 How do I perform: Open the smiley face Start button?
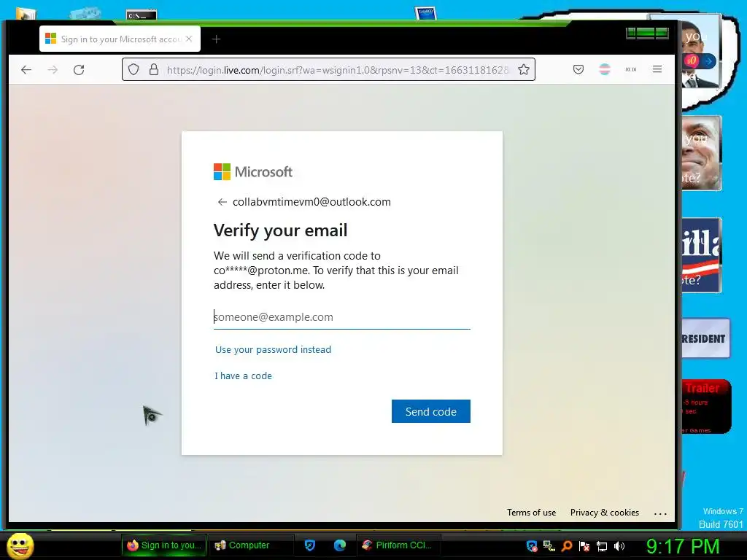pyautogui.click(x=20, y=545)
